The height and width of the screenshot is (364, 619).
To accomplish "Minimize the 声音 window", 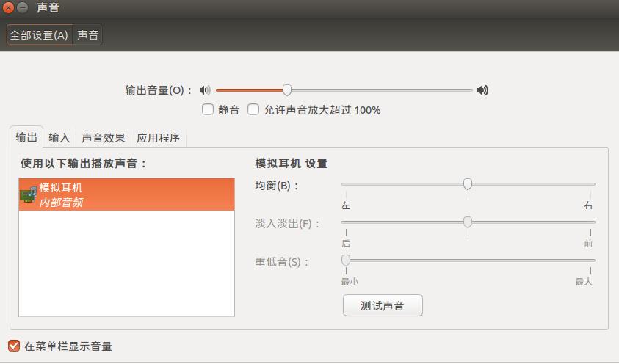I will click(x=23, y=7).
